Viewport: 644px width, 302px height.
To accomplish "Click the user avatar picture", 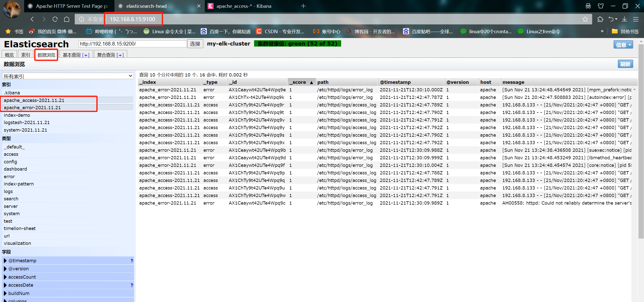I will [12, 9].
